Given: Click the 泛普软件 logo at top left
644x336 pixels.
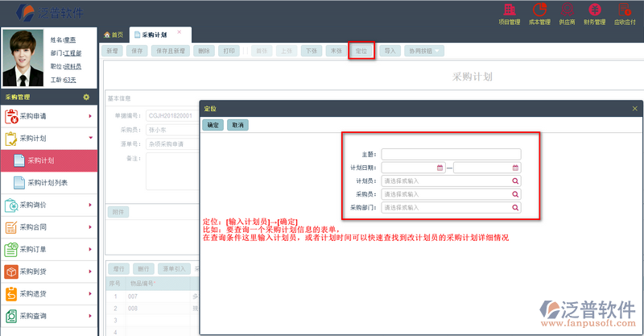Looking at the screenshot, I should click(50, 13).
